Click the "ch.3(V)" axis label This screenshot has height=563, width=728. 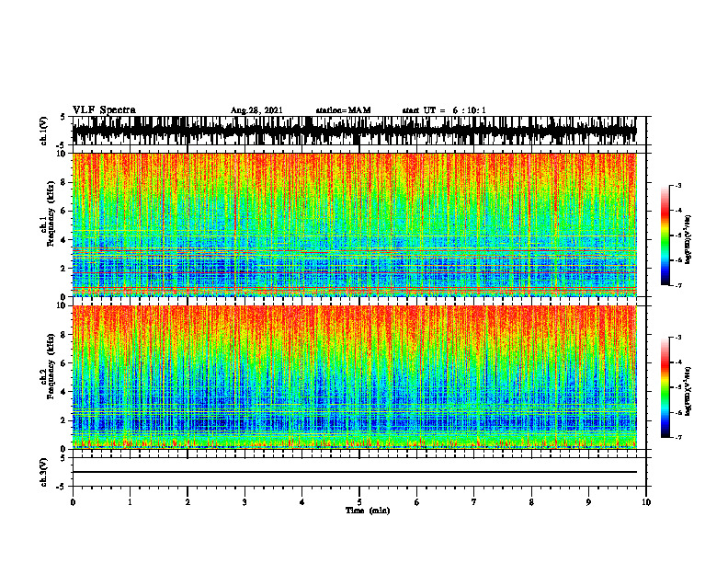click(x=43, y=472)
